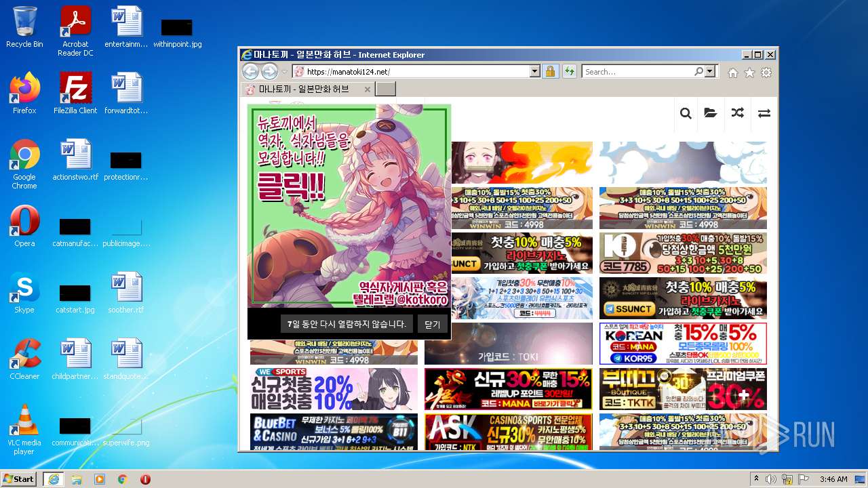The image size is (868, 488).
Task: Launch Skype desktop shortcut
Action: [x=24, y=293]
